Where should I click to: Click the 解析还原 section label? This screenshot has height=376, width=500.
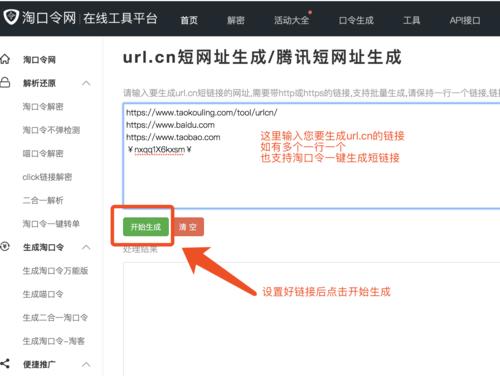pos(39,83)
